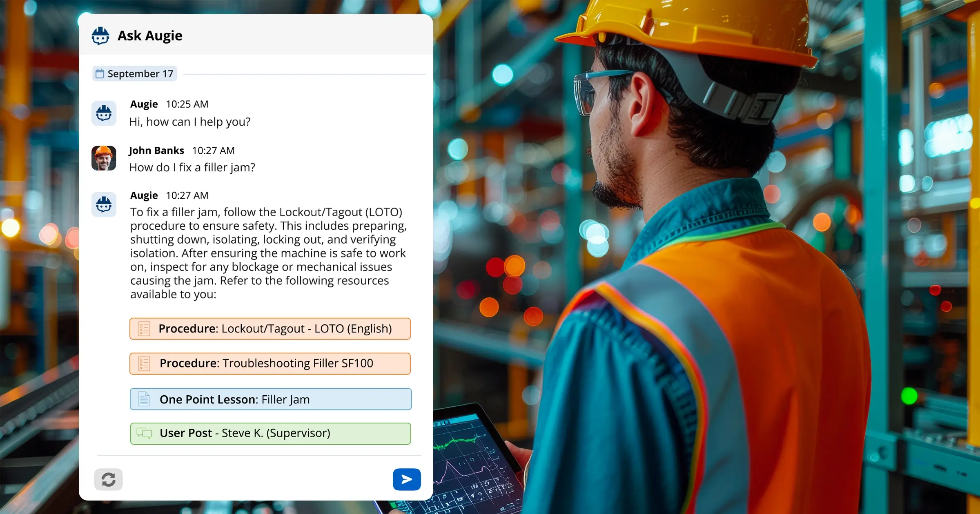Screen dimensions: 980x514
Task: Open Procedure: Troubleshooting Filler SF100
Action: 270,363
